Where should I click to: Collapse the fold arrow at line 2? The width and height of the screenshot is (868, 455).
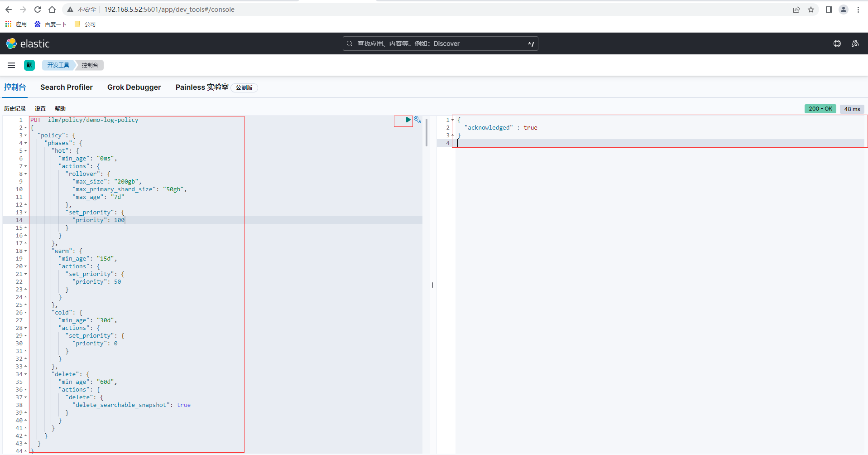25,128
